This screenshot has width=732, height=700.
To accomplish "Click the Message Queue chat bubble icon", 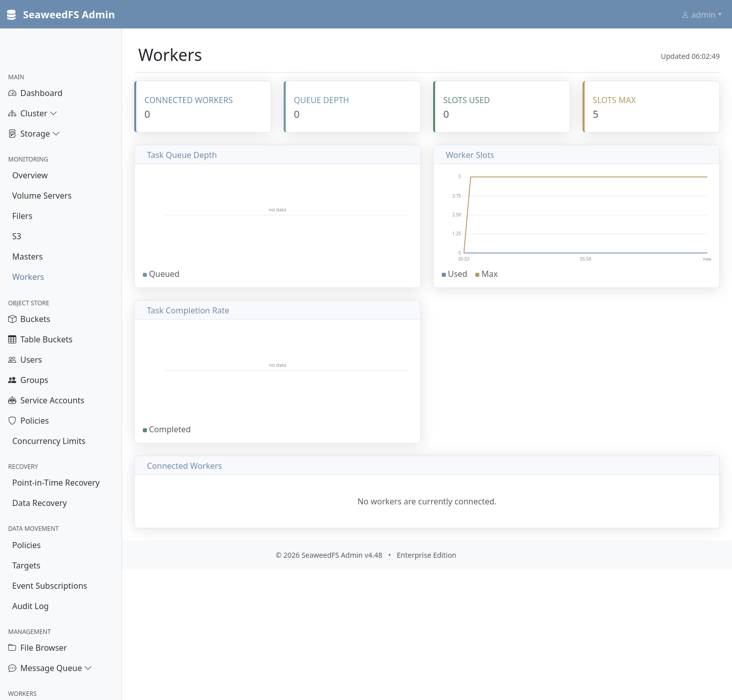I will point(12,668).
